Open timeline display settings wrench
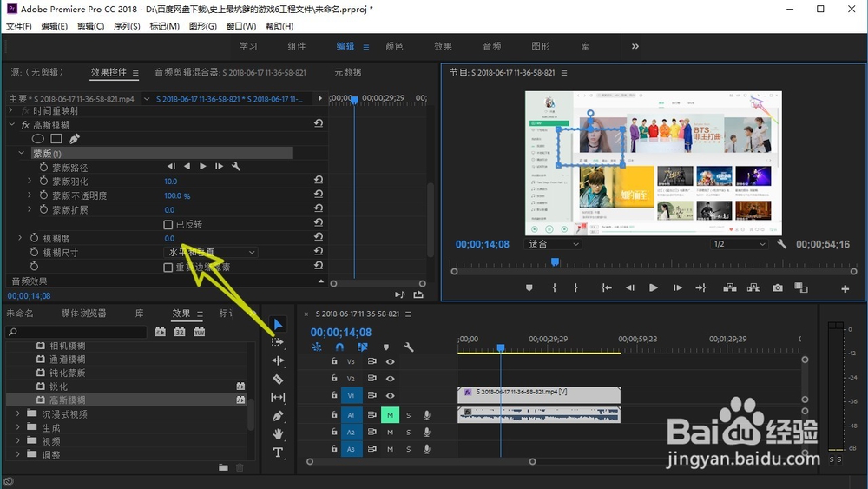Image resolution: width=868 pixels, height=489 pixels. pos(409,347)
